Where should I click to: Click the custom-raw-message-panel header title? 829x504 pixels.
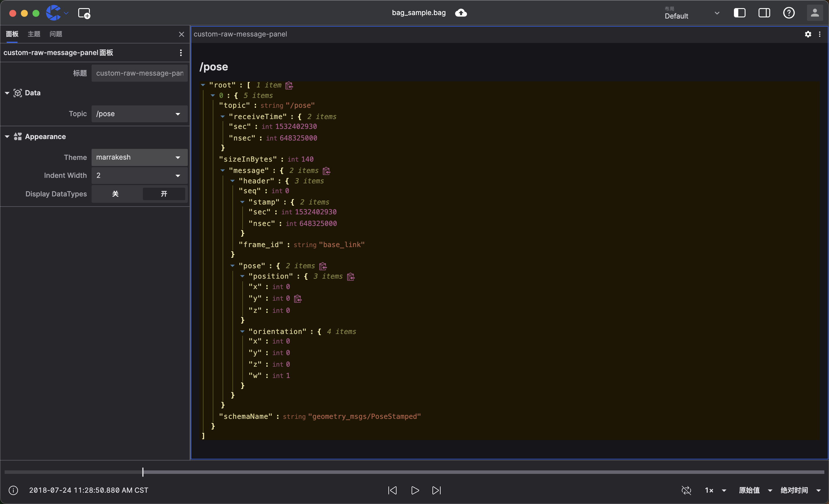(240, 34)
